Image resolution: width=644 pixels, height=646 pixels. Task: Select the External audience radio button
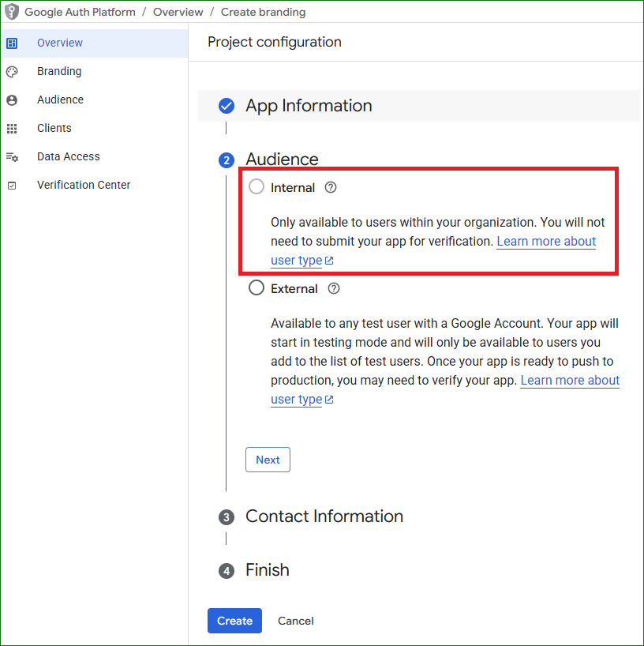256,288
